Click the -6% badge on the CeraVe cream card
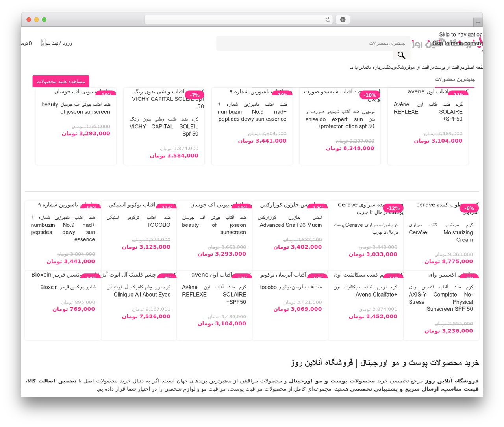 [469, 208]
